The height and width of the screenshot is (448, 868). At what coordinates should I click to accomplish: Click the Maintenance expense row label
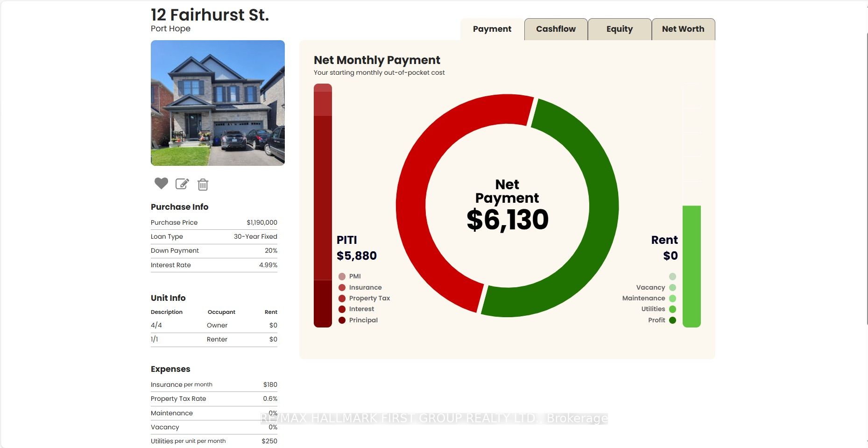tap(172, 413)
